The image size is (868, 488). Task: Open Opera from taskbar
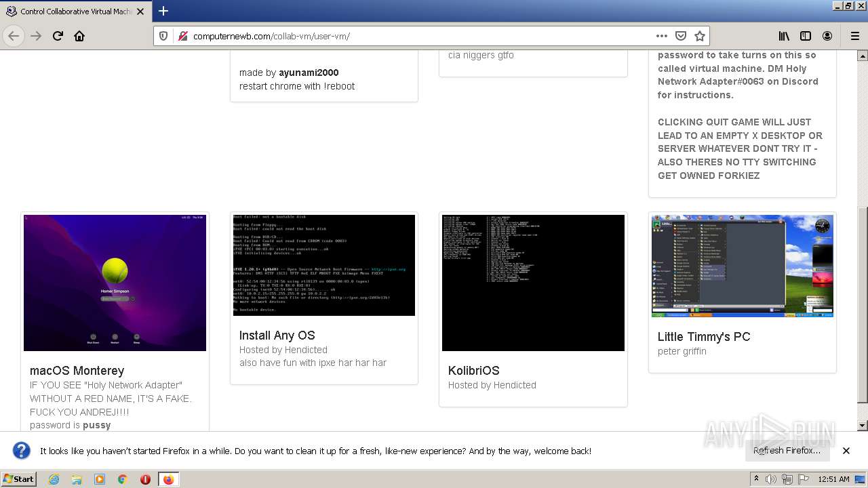tap(145, 479)
